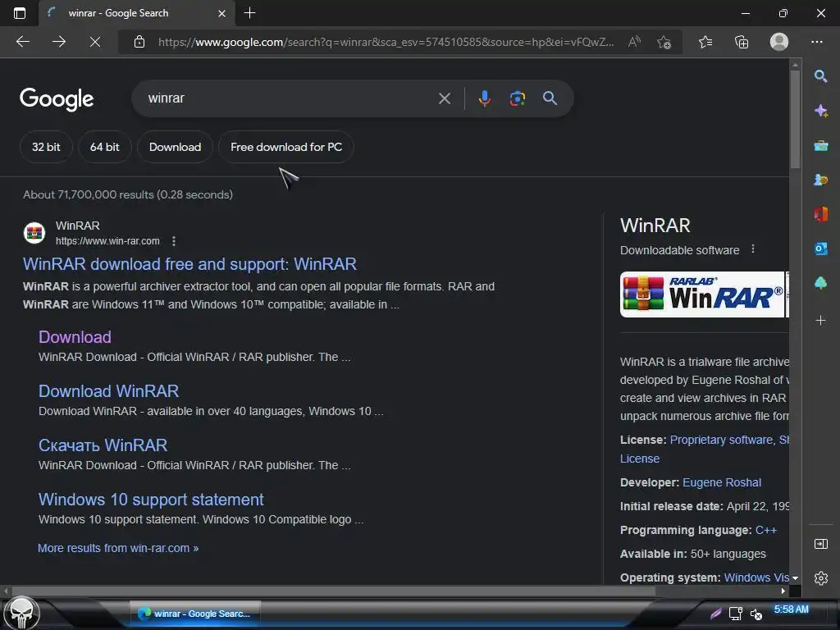The height and width of the screenshot is (630, 840).
Task: Open the network tray icon
Action: tap(736, 614)
